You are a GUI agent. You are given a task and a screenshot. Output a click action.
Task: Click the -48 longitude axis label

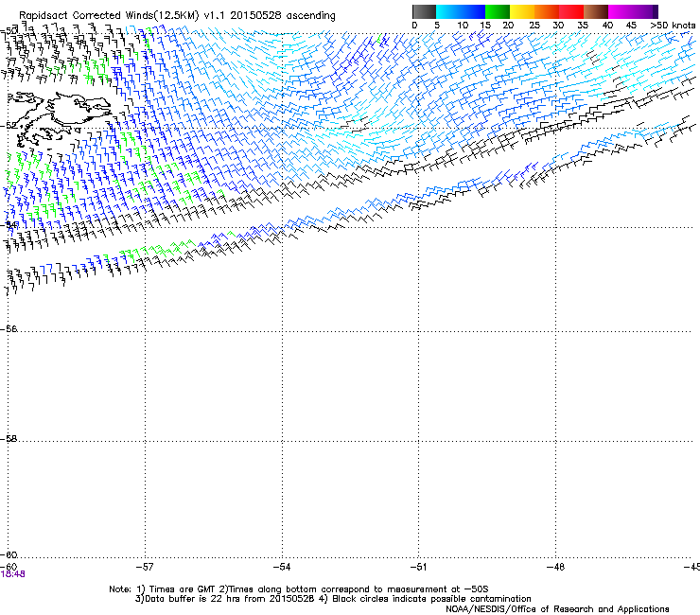pyautogui.click(x=555, y=567)
